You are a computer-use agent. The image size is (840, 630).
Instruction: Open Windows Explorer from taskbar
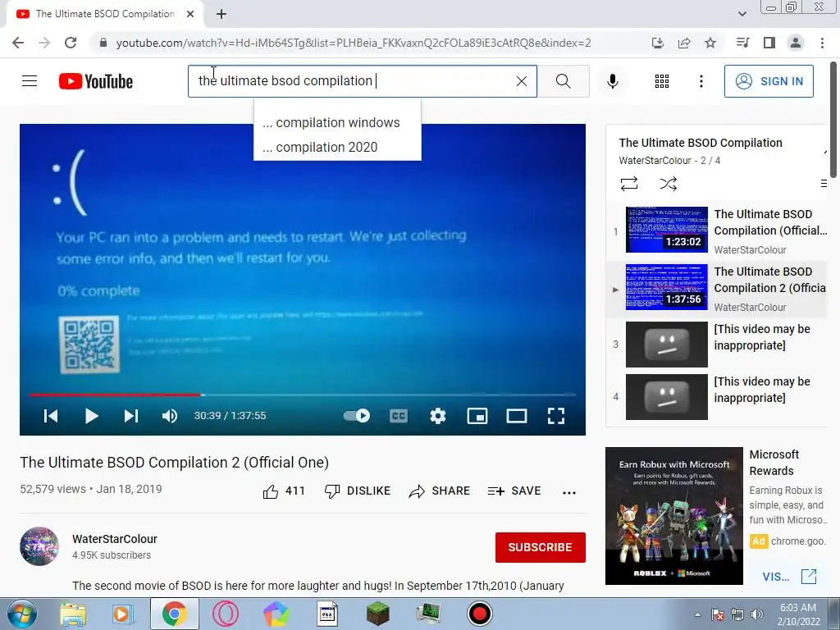(73, 614)
